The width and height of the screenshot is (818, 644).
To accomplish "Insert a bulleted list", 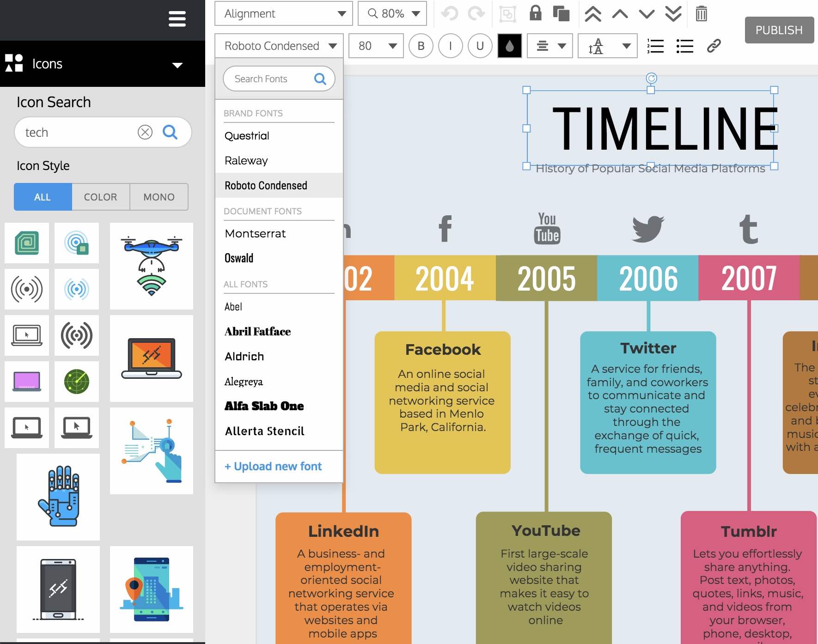I will (684, 46).
